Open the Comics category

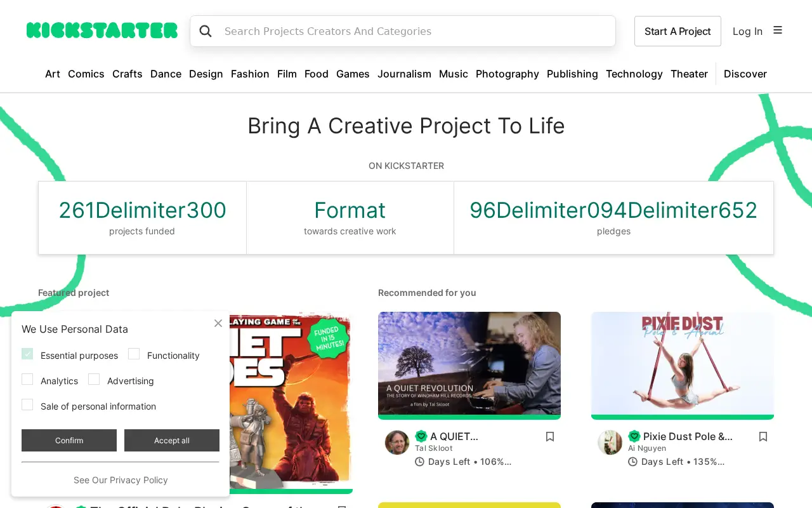(86, 74)
